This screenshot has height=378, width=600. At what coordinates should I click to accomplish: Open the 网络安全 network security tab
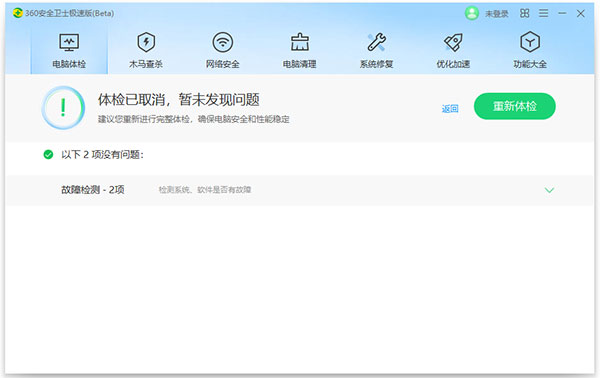(223, 51)
